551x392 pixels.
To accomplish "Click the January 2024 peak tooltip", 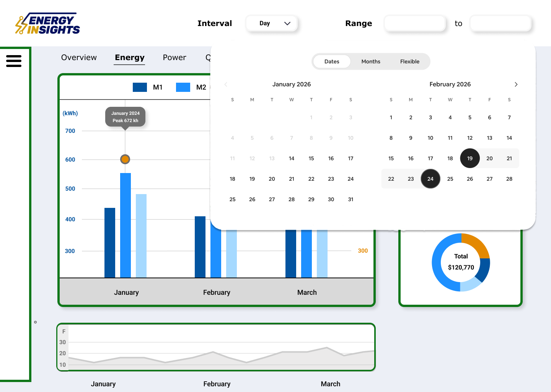I will coord(126,117).
